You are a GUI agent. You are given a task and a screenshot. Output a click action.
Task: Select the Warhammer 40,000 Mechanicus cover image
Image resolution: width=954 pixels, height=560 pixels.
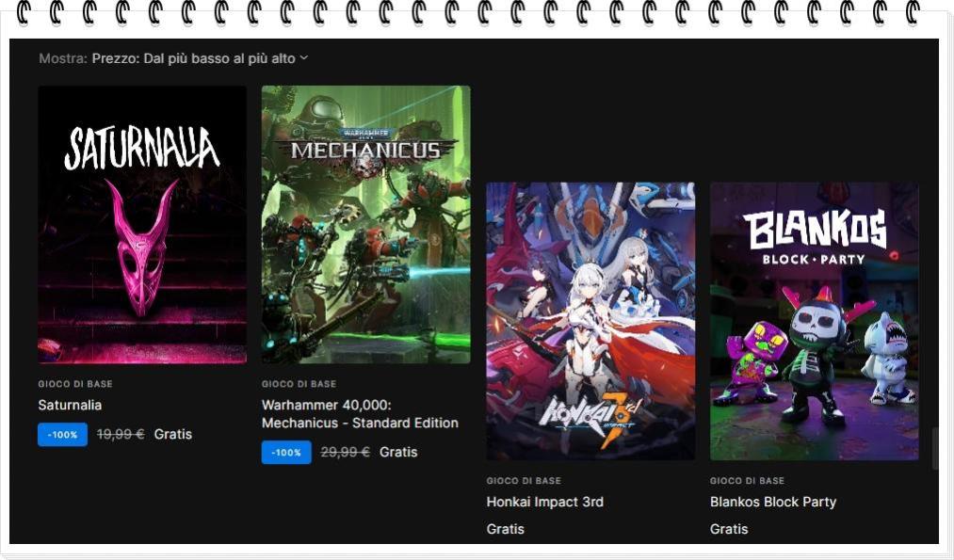pos(365,224)
